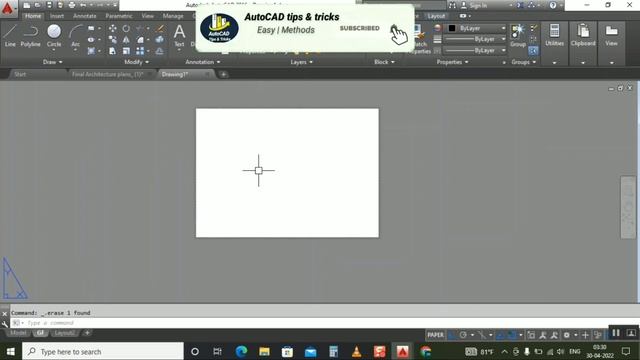Add a new drawing tab with plus
The image size is (640, 360).
(x=223, y=74)
